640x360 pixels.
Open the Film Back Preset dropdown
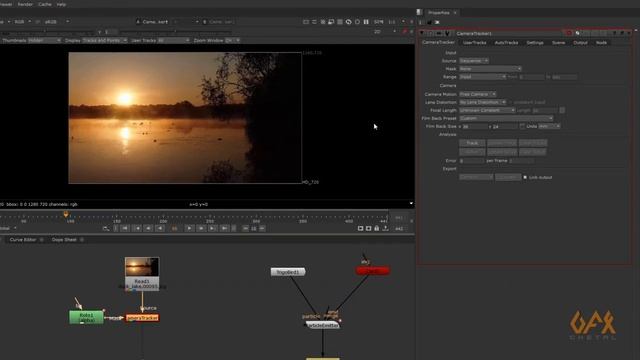tap(506, 118)
